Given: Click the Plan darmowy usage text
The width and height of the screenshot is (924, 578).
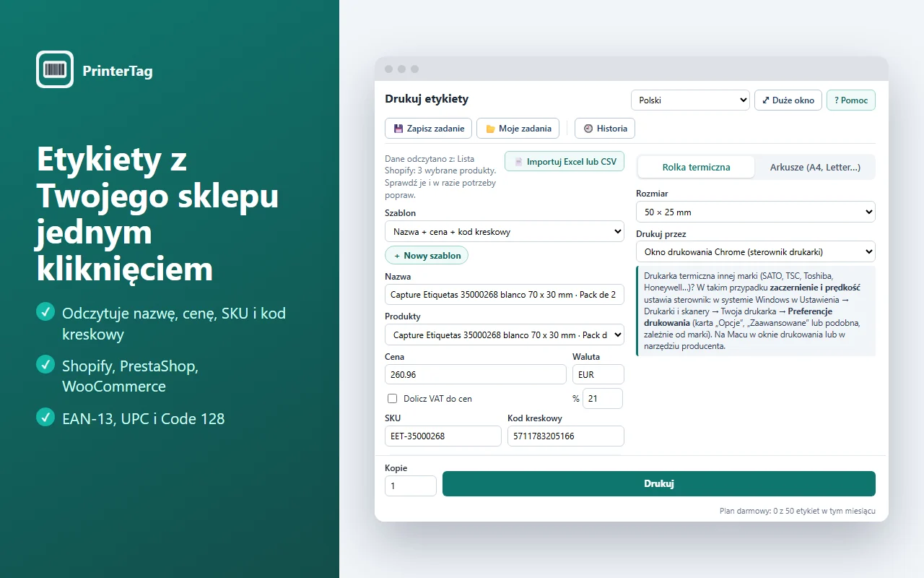Looking at the screenshot, I should tap(798, 511).
